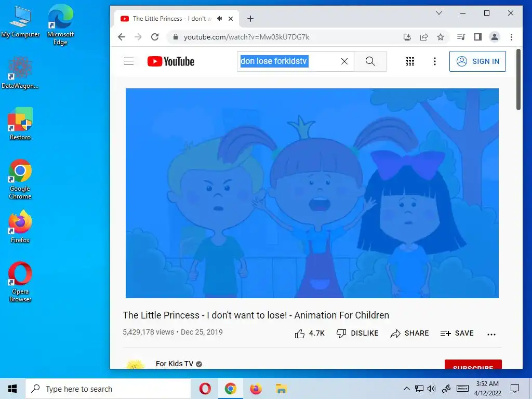Click the share this page icon
Image resolution: width=532 pixels, height=399 pixels.
424,37
